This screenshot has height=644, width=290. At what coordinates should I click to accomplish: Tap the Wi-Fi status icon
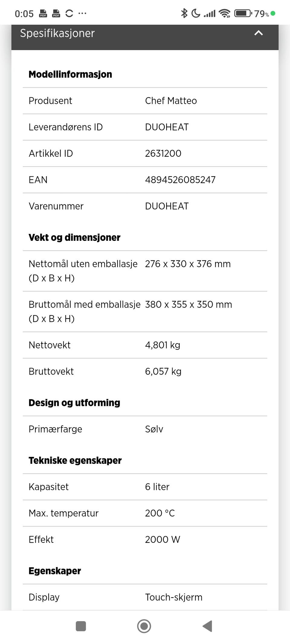tap(224, 13)
